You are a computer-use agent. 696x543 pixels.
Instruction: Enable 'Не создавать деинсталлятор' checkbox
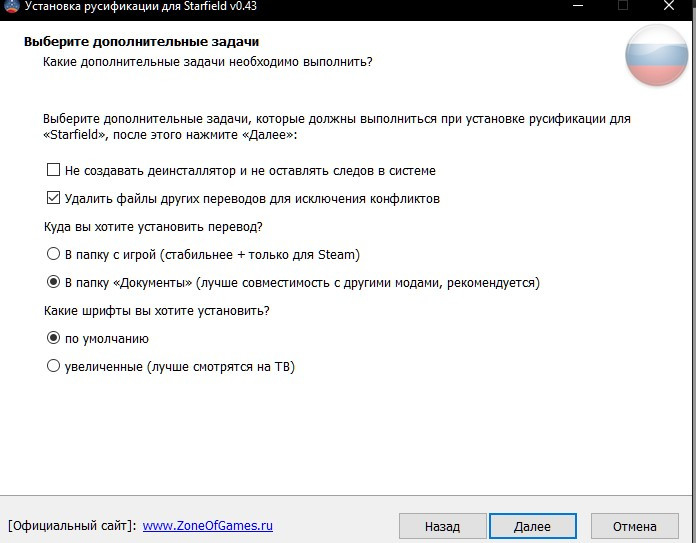(54, 171)
